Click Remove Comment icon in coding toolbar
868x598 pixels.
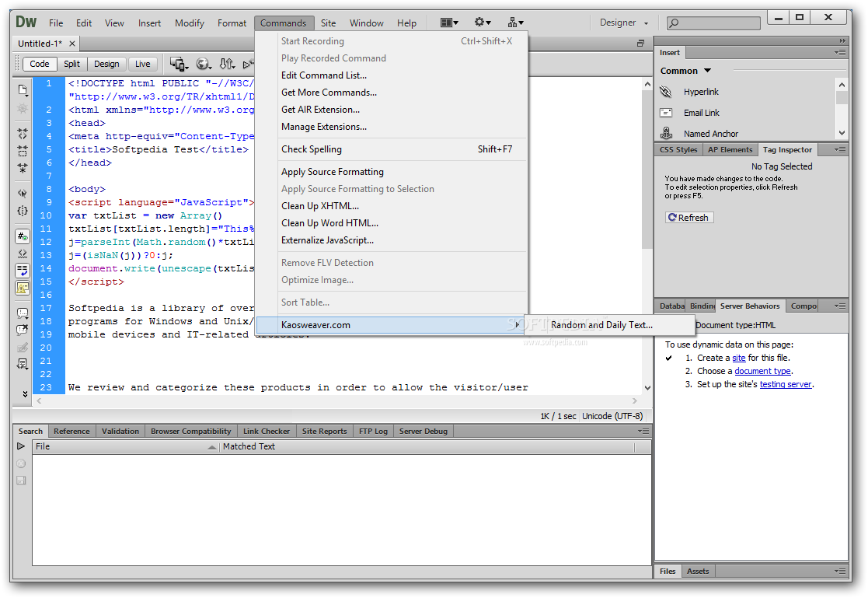point(22,330)
